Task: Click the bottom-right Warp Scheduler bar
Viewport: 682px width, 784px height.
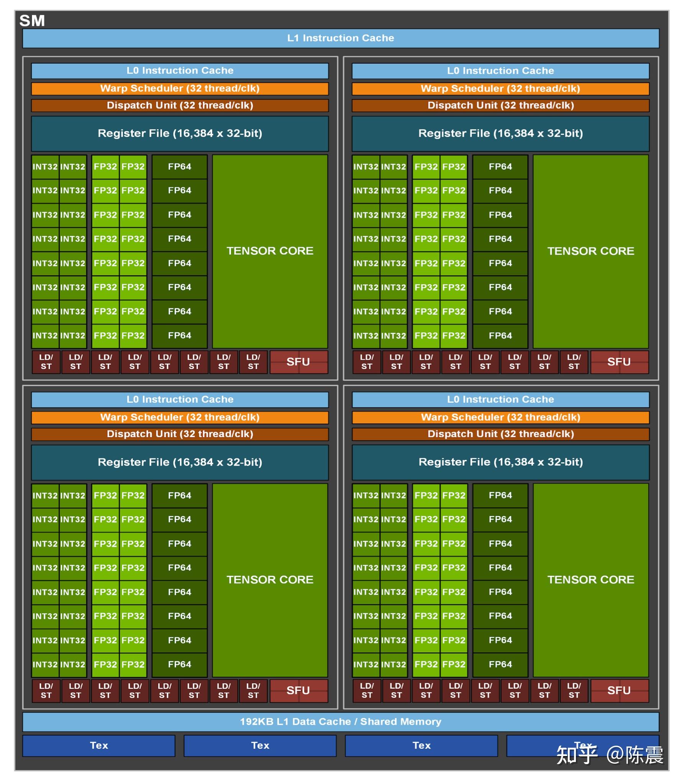Action: [x=500, y=417]
